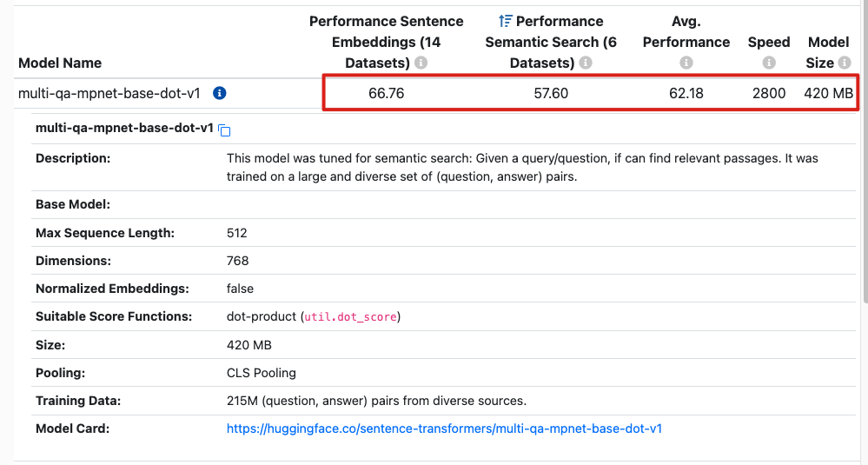
Task: Select the 57.60 semantic search score cell
Action: (550, 93)
